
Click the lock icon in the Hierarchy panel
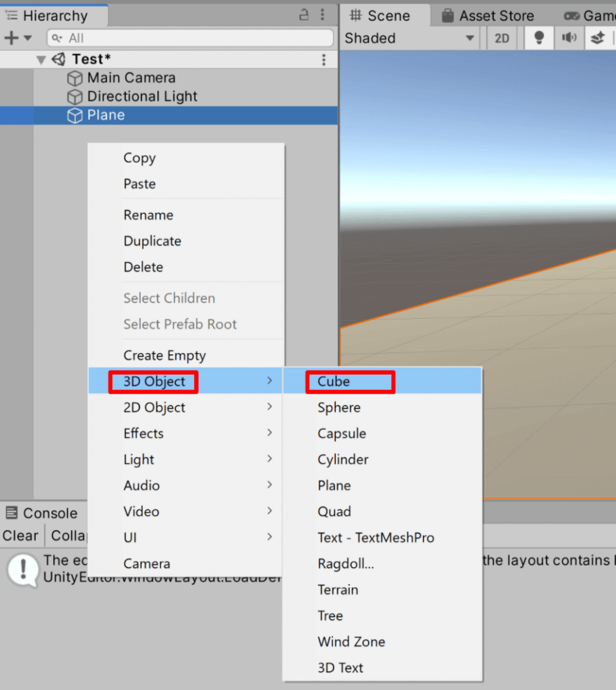click(x=305, y=15)
